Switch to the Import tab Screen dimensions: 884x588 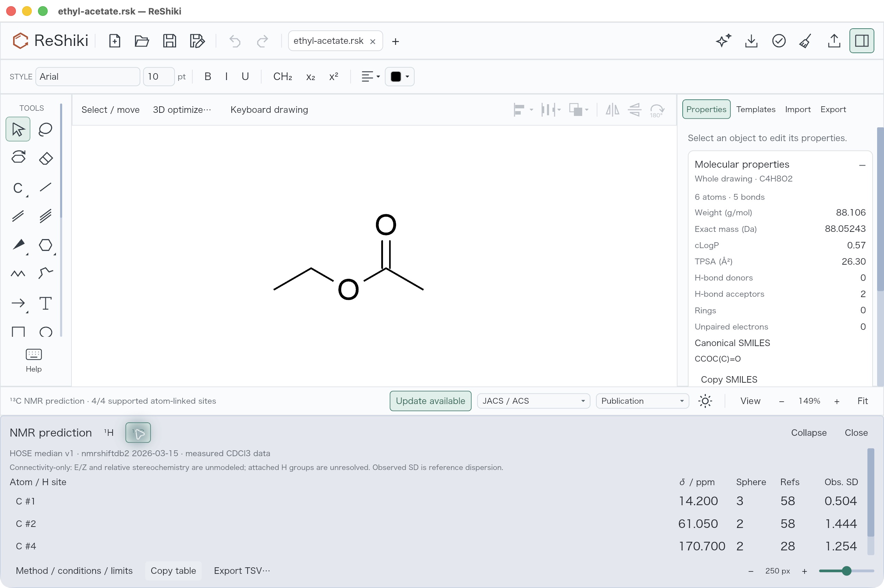click(x=798, y=109)
